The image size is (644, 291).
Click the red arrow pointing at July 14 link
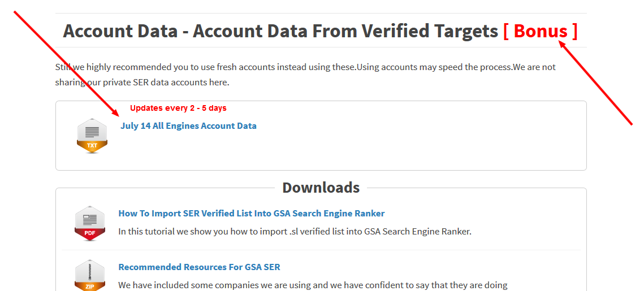tap(67, 64)
